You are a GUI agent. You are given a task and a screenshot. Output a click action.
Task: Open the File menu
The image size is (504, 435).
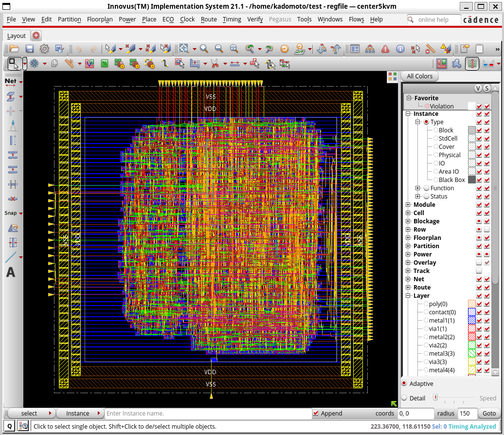click(x=11, y=19)
